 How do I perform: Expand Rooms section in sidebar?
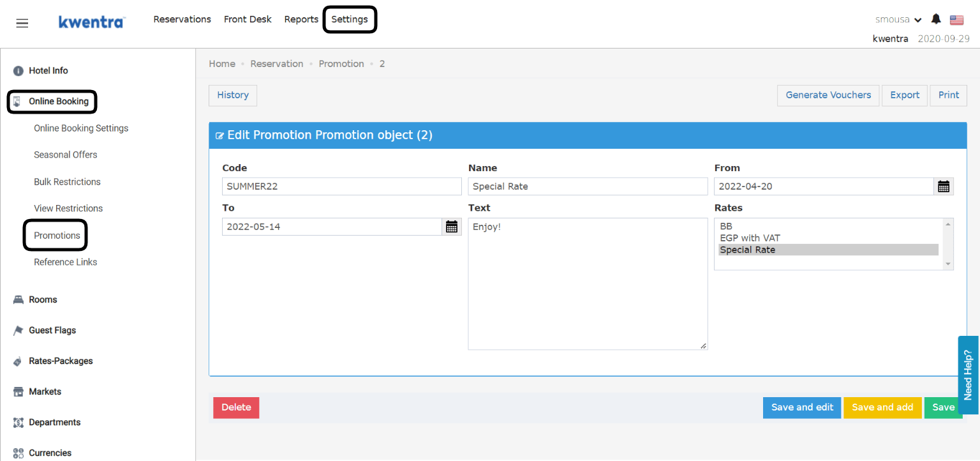(43, 300)
